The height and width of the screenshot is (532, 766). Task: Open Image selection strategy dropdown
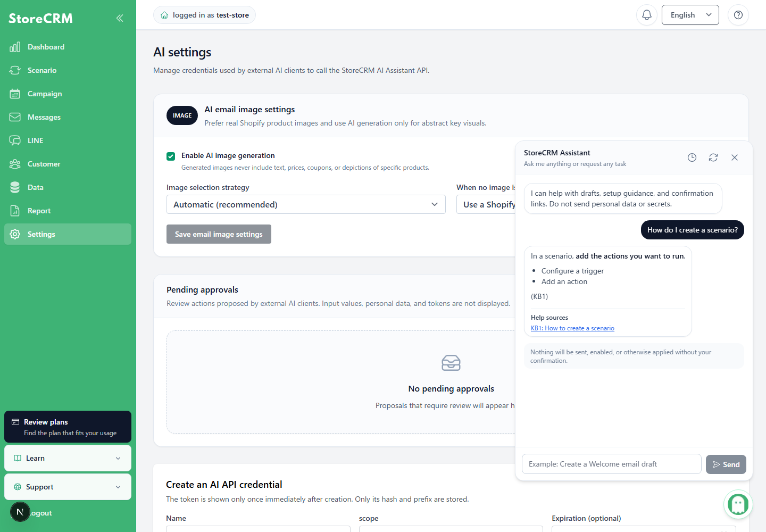click(306, 204)
